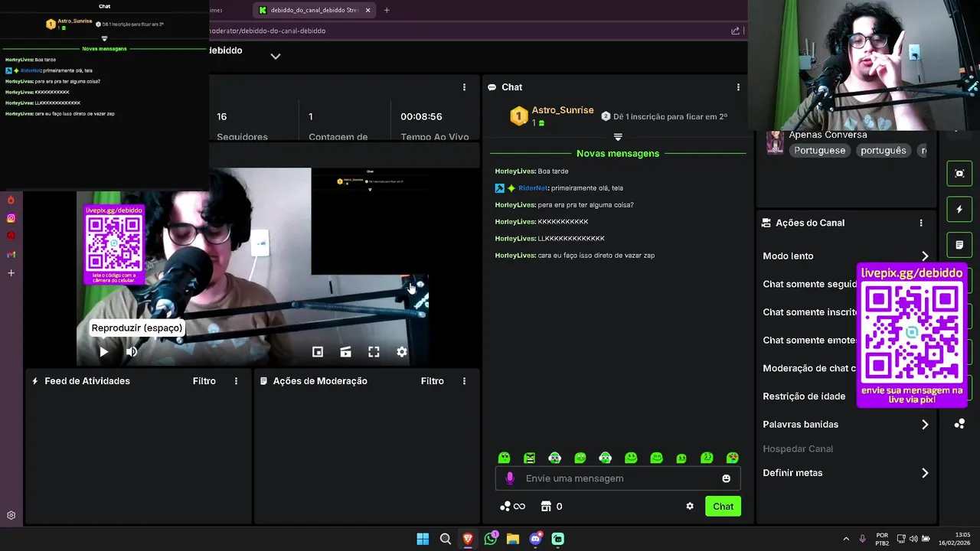This screenshot has width=980, height=551.
Task: Click the português tag chip
Action: tap(884, 150)
